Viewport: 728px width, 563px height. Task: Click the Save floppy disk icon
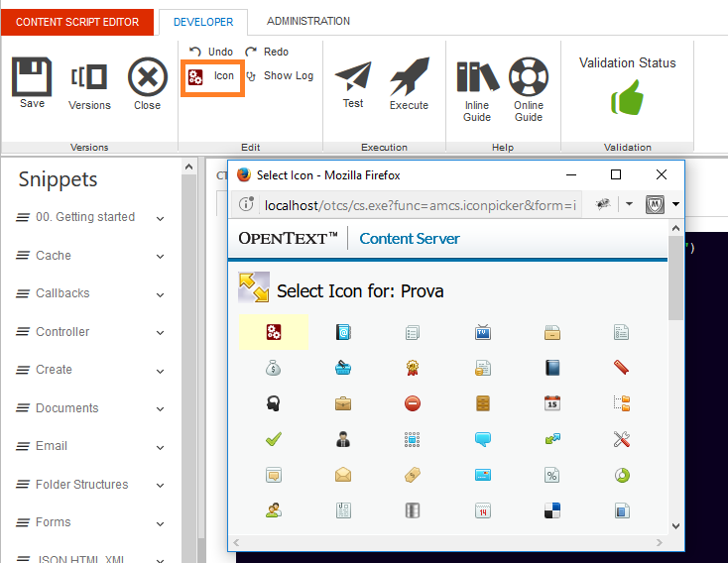(x=32, y=79)
